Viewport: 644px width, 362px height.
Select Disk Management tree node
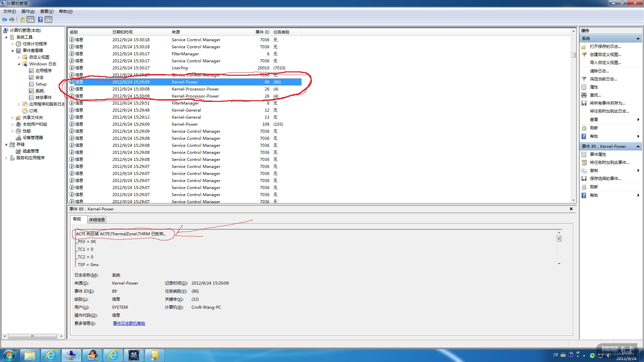[31, 151]
